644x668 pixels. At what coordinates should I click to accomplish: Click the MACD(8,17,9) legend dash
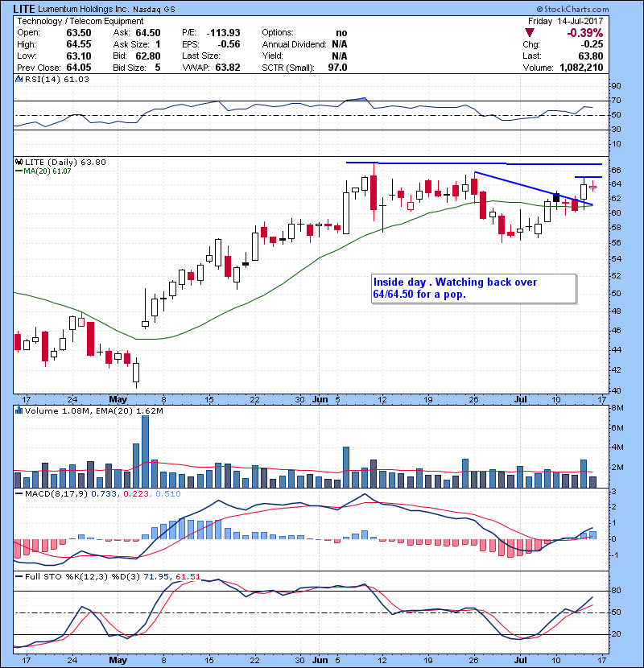pos(19,493)
